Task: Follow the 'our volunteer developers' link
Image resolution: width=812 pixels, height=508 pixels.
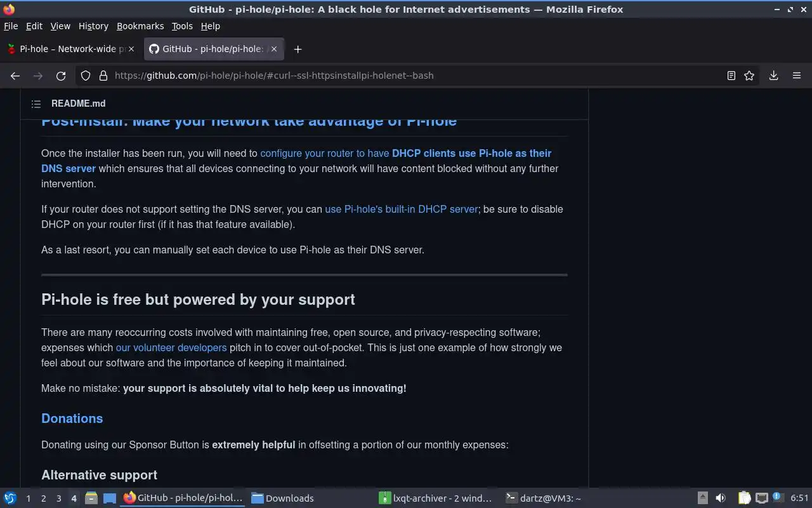Action: click(x=171, y=347)
